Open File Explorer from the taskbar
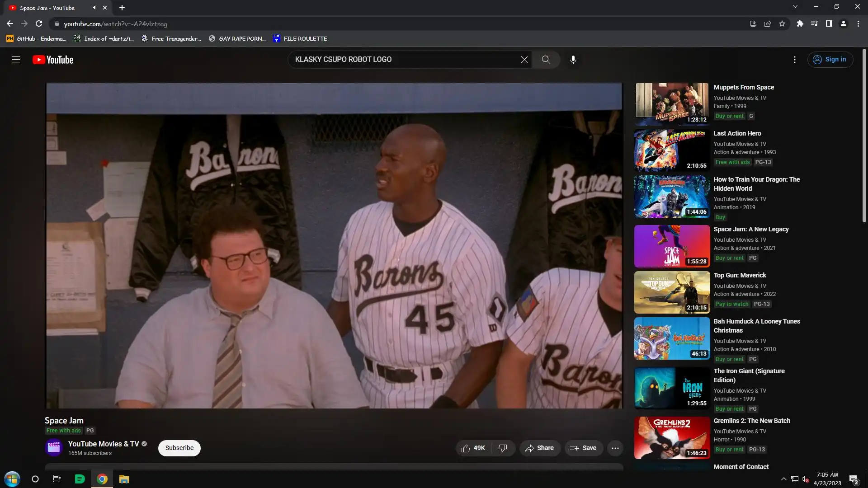 click(124, 479)
